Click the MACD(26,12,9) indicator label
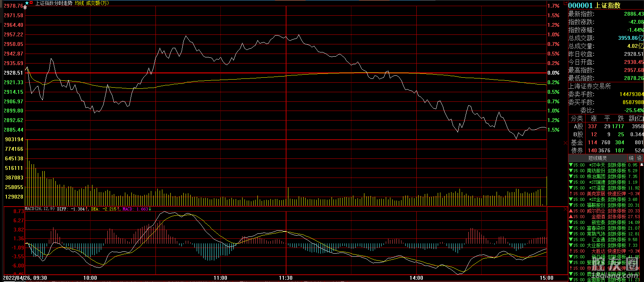 pos(40,209)
